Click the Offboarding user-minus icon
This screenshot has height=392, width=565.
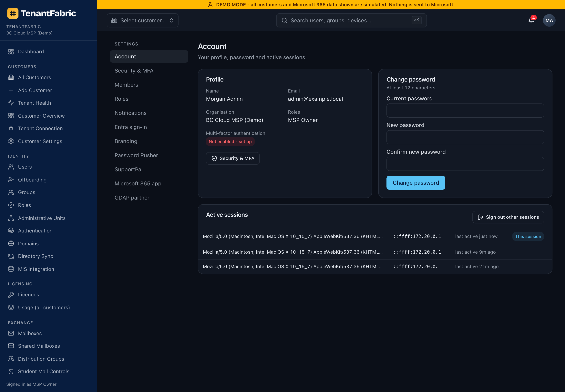coord(11,180)
